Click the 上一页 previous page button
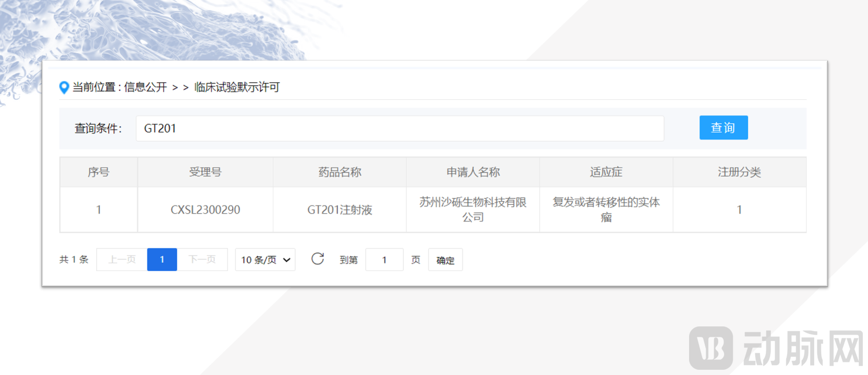Viewport: 868px width, 375px height. click(122, 260)
